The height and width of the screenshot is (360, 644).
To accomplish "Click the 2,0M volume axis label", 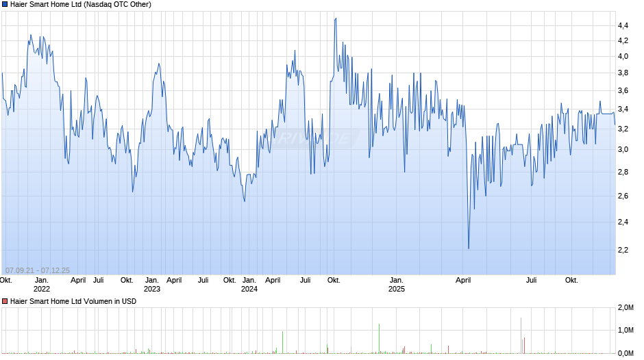I will tap(626, 307).
